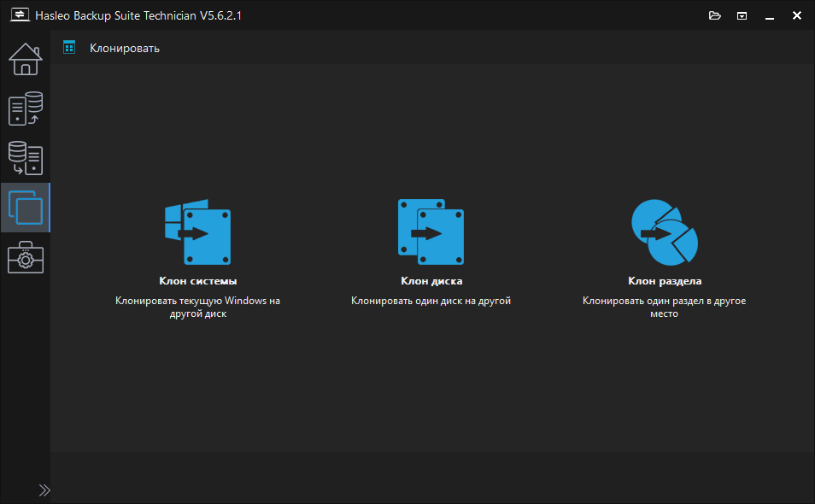Open the Backup section in sidebar
Image resolution: width=815 pixels, height=504 pixels.
point(25,109)
